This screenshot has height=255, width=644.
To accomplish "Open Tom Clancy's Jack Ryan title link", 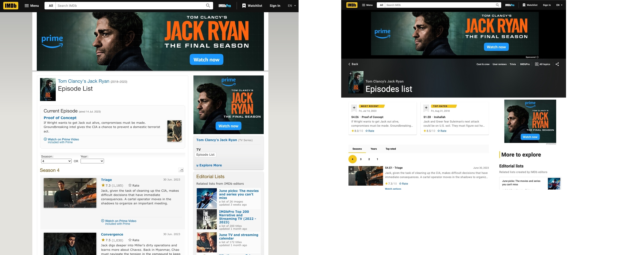I will click(84, 81).
